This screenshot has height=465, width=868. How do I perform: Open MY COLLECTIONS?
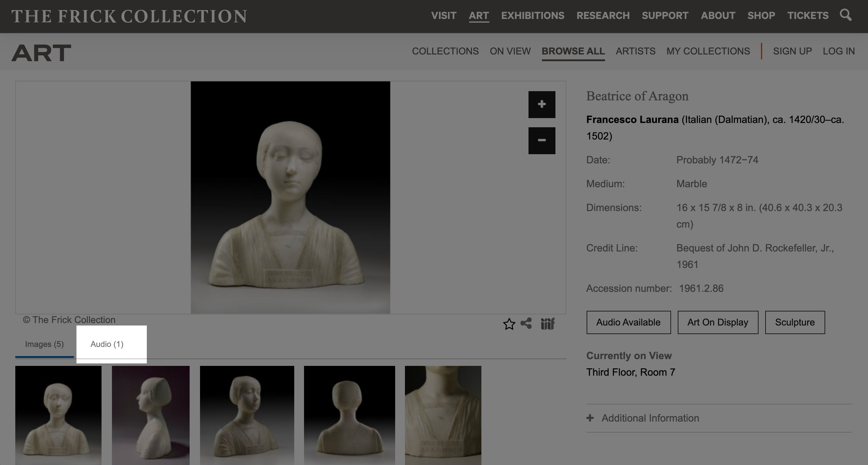tap(708, 51)
